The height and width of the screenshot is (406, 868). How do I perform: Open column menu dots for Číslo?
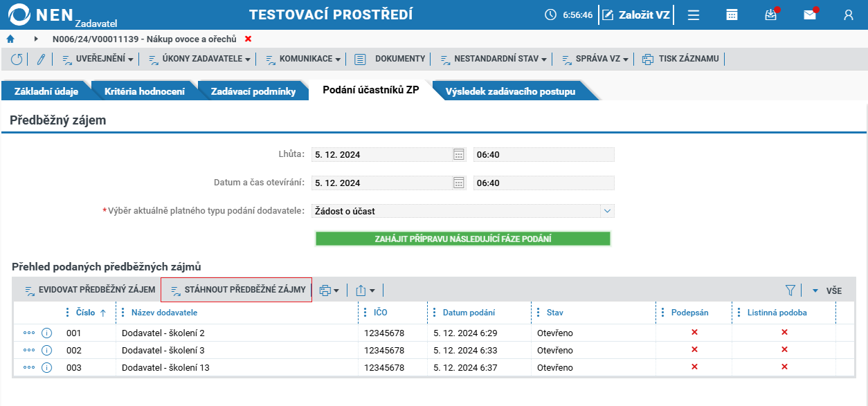(x=68, y=313)
